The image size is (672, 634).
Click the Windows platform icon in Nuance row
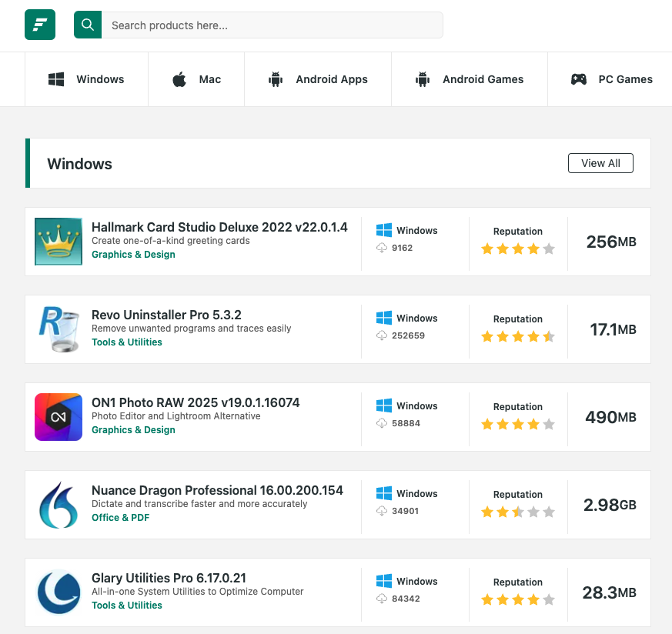(x=383, y=493)
